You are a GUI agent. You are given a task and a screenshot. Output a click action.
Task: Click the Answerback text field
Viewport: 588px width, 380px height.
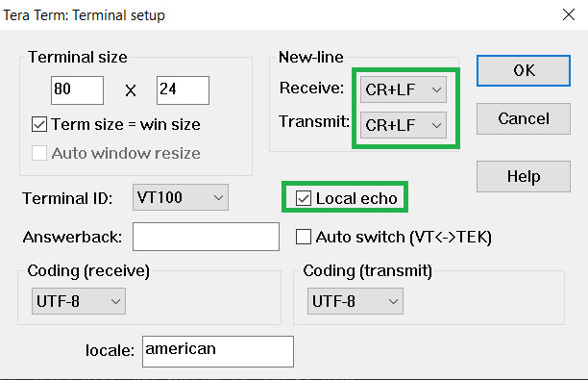click(x=206, y=237)
